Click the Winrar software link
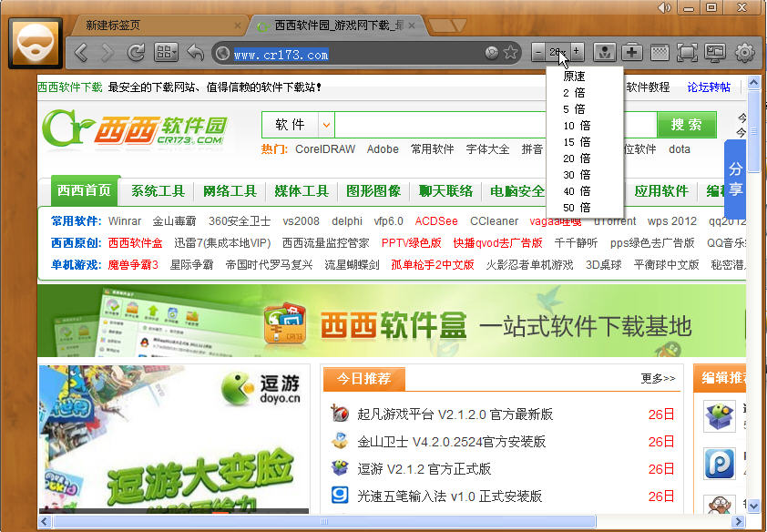This screenshot has width=767, height=532. pos(125,221)
